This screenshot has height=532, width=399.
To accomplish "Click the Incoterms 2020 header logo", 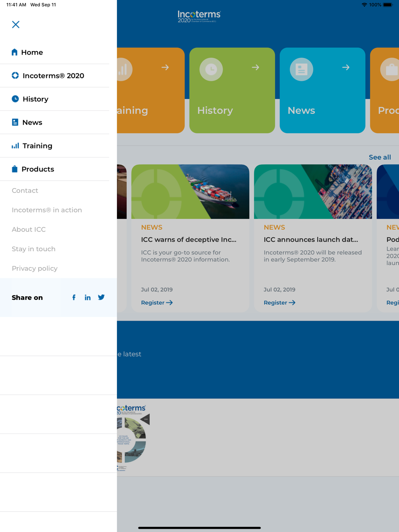I will (199, 16).
